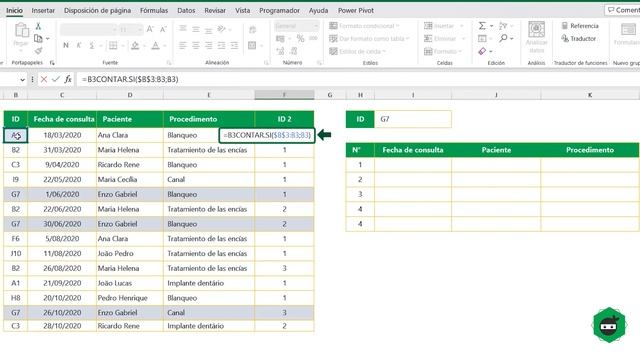Open the Insertar ribbon tab
The width and height of the screenshot is (640, 360).
pyautogui.click(x=43, y=11)
